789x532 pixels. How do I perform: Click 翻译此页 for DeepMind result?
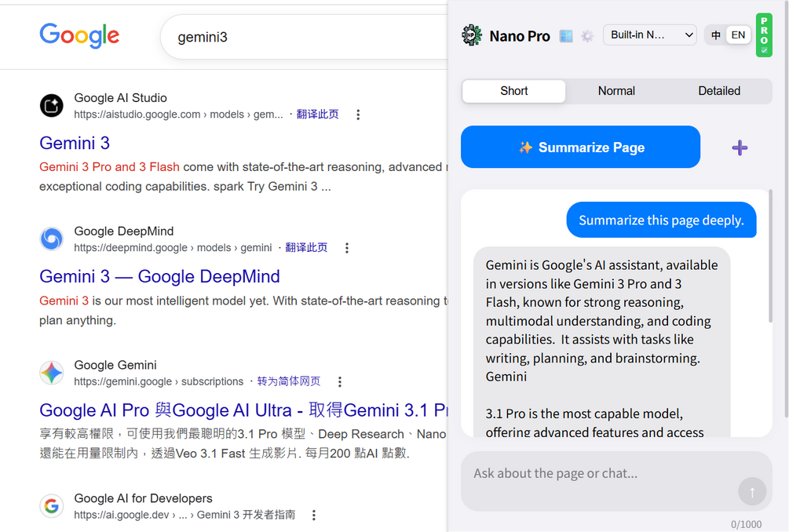click(306, 247)
